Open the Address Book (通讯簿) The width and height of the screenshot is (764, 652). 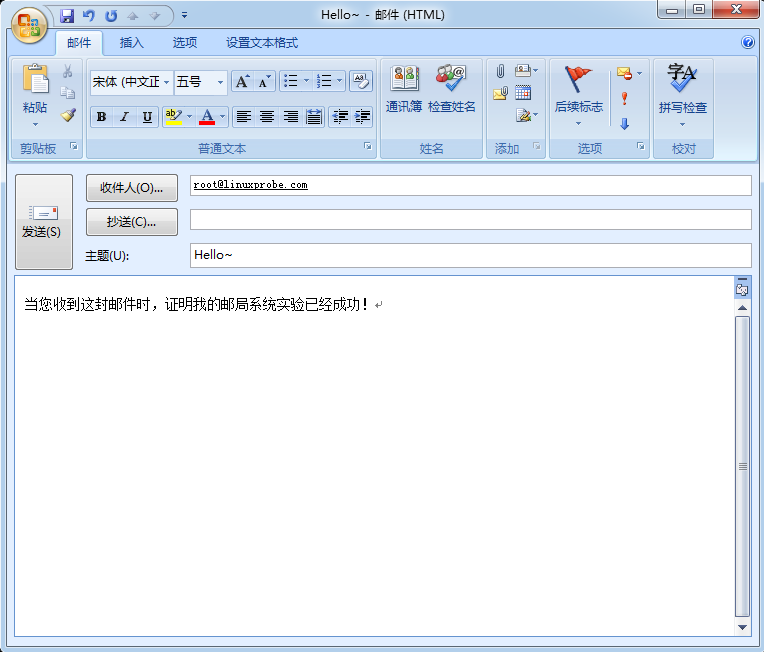(404, 89)
